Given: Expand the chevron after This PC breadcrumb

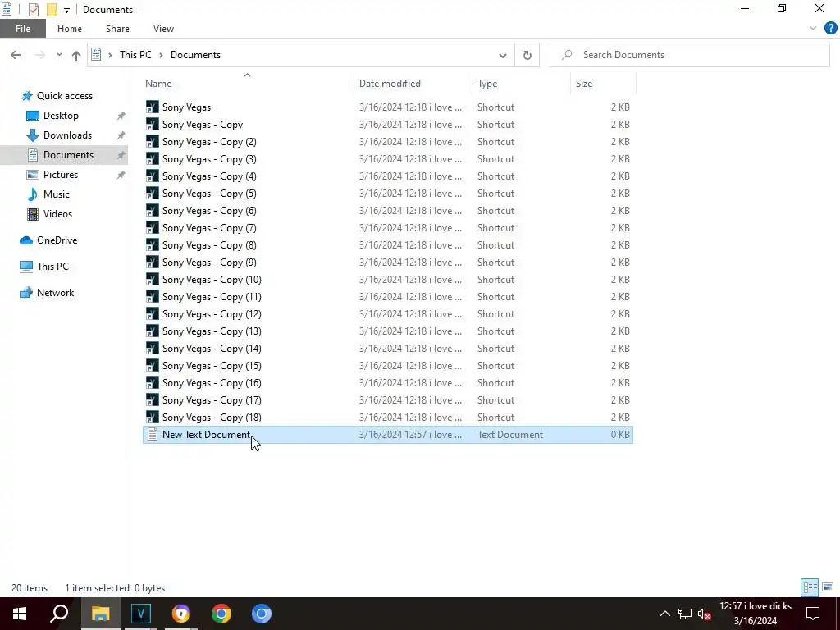Looking at the screenshot, I should pos(162,55).
